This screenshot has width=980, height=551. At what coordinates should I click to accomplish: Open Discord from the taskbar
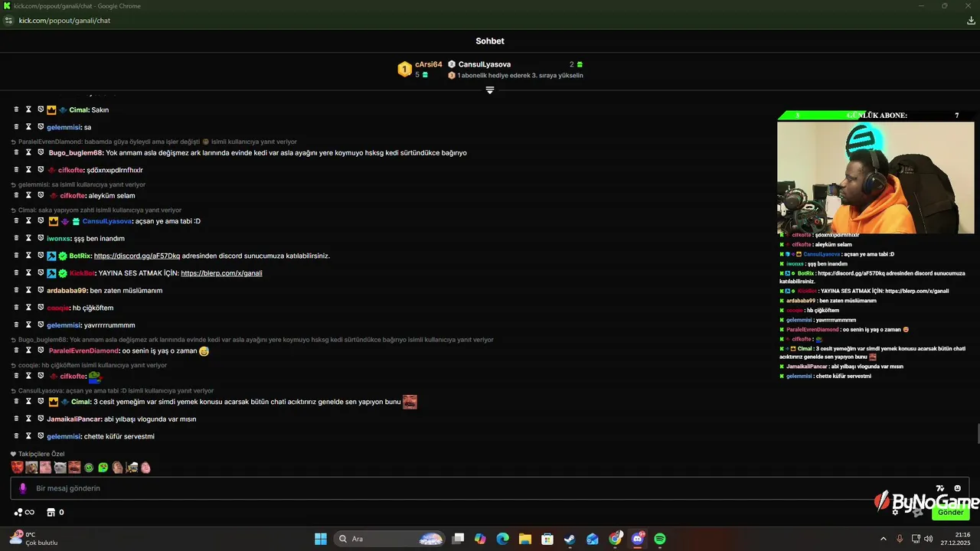coord(638,539)
